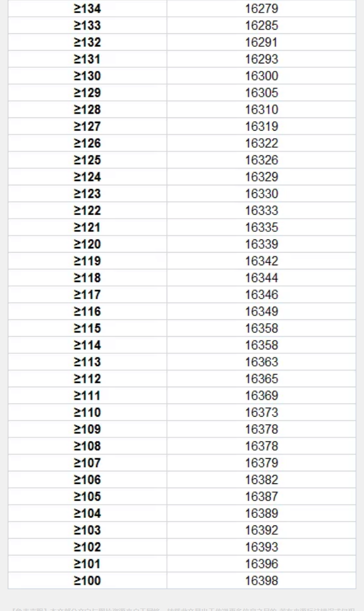Select the cell with value 16322
Screen dimensions: 364x611
click(261, 143)
